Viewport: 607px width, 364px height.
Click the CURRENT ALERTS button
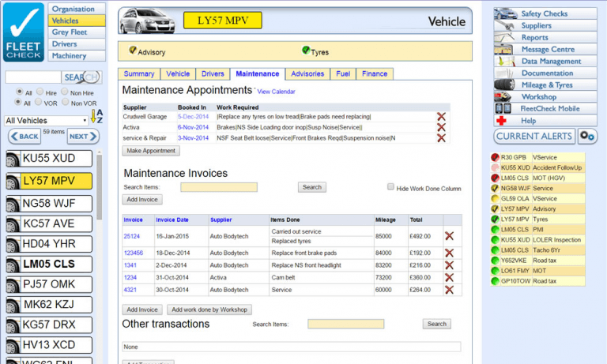click(534, 136)
